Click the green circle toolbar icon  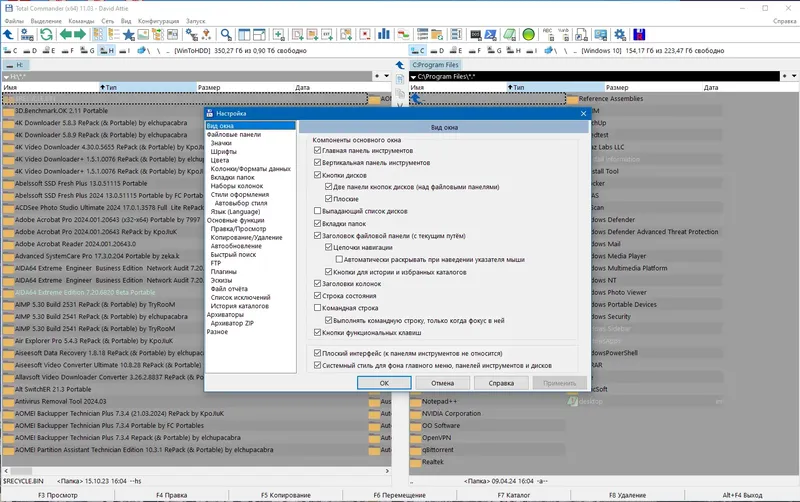[529, 35]
